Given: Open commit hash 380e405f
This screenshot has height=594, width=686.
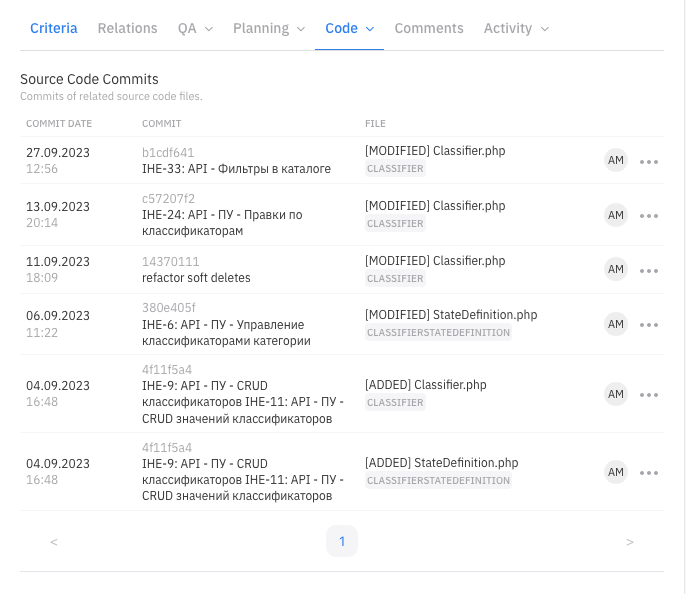Looking at the screenshot, I should (169, 307).
